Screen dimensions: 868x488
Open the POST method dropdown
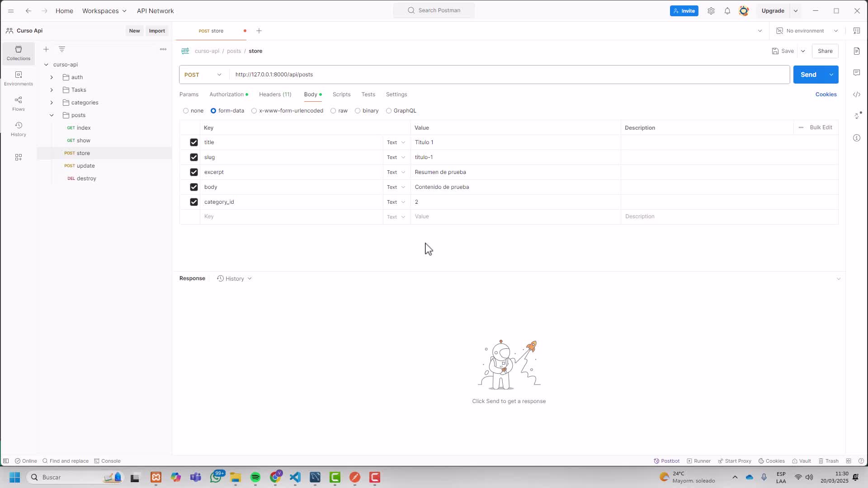point(203,75)
